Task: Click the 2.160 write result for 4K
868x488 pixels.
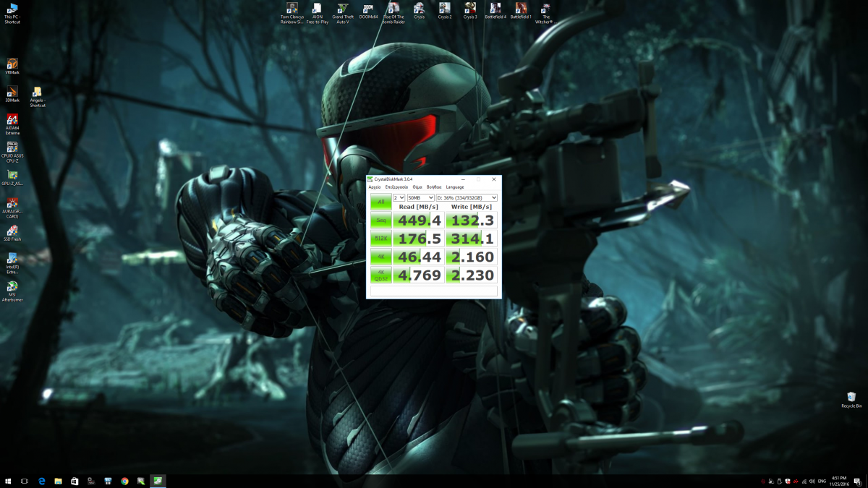Action: [472, 256]
